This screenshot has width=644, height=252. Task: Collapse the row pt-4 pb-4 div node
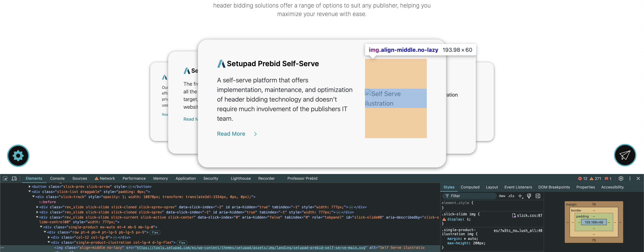coord(45,232)
